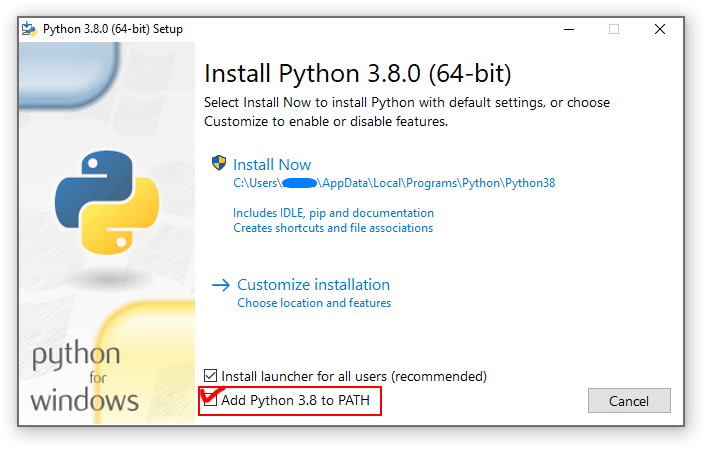The height and width of the screenshot is (449, 706).
Task: Click "Creates shortcuts and file associations" text
Action: click(333, 228)
